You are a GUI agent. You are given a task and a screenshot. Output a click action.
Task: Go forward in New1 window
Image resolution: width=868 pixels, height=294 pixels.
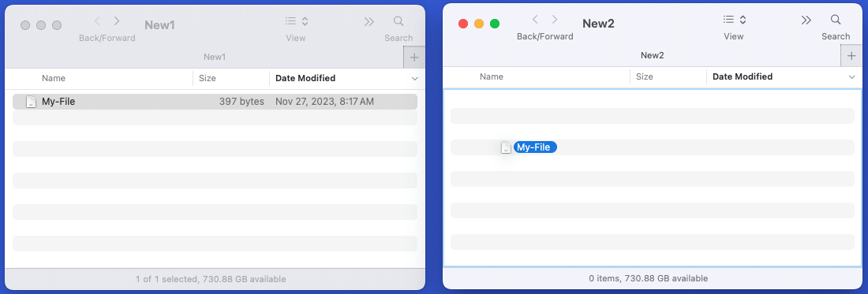117,21
